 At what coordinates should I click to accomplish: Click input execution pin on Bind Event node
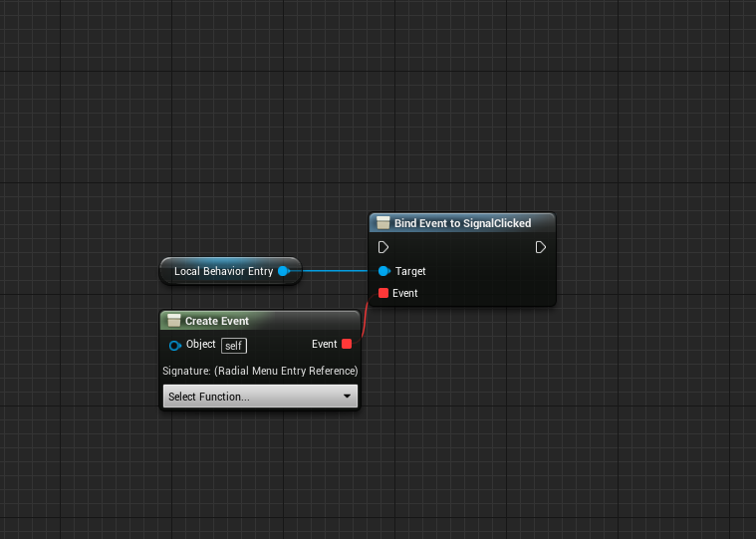coord(383,247)
